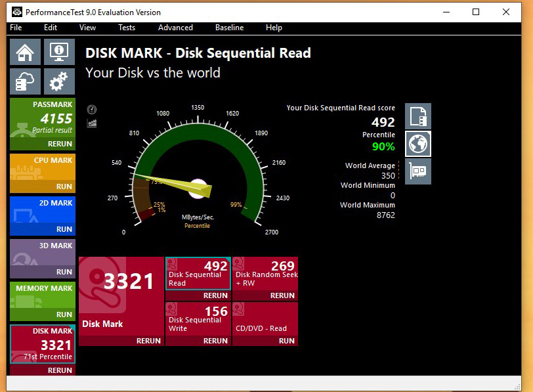Select the Disk Sequential Write 156 tile
This screenshot has width=533, height=392.
[198, 319]
